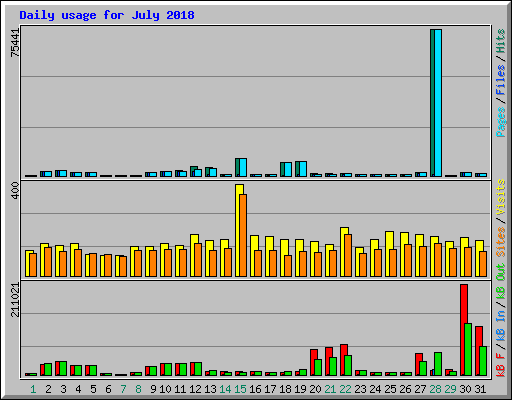Click the green kB Out bar for day 31

pos(483,361)
